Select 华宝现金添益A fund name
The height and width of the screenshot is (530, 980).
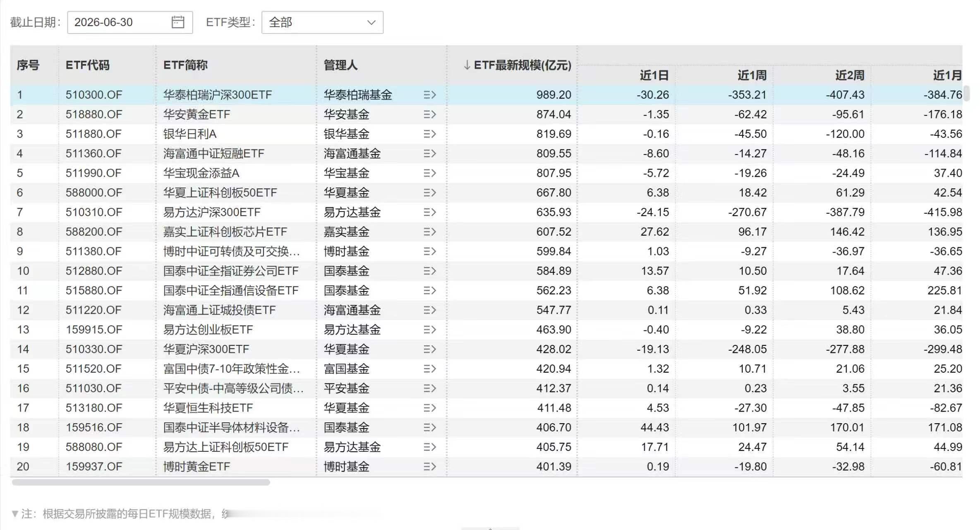pos(201,173)
